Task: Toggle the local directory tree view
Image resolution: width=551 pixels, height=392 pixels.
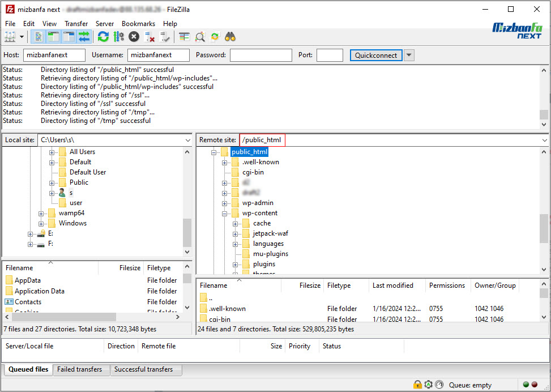Action: pos(53,37)
